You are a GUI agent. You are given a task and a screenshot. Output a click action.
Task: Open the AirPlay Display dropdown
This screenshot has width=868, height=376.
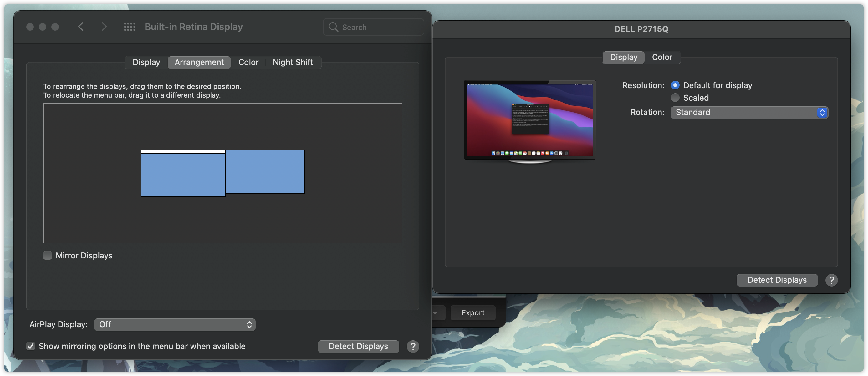tap(174, 324)
